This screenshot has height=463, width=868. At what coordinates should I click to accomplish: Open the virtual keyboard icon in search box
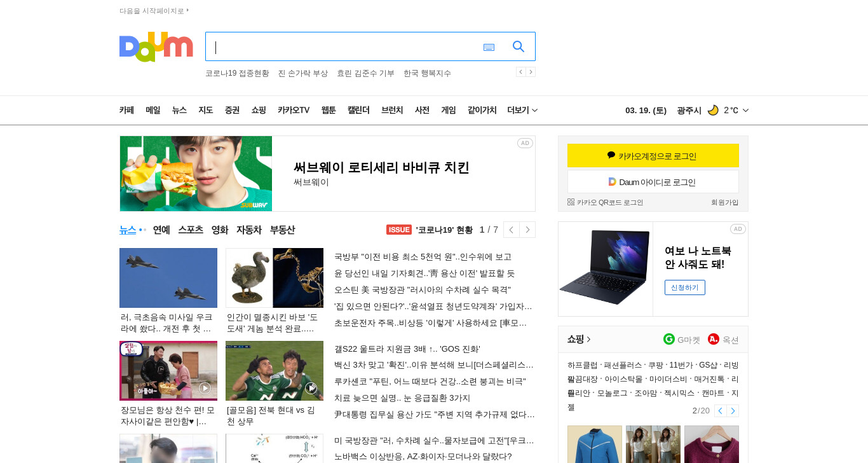point(489,47)
